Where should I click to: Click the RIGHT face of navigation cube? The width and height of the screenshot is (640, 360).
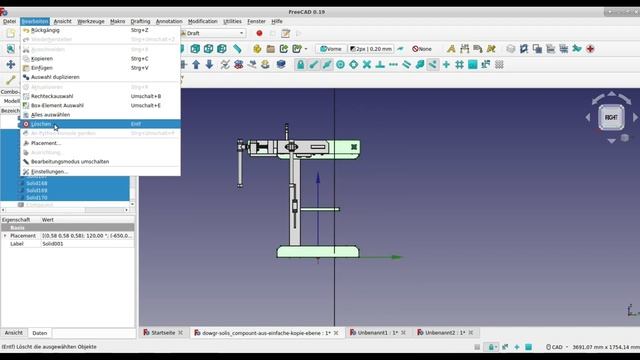point(611,118)
